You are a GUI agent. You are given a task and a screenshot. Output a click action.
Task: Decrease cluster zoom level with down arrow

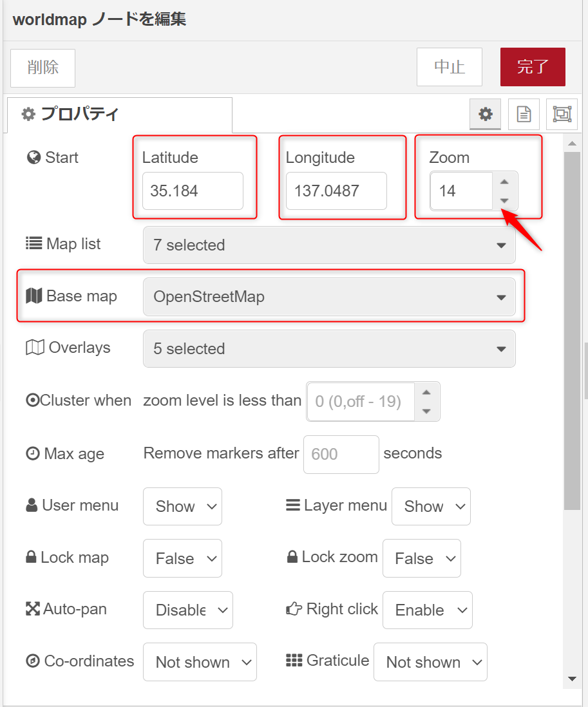[426, 411]
